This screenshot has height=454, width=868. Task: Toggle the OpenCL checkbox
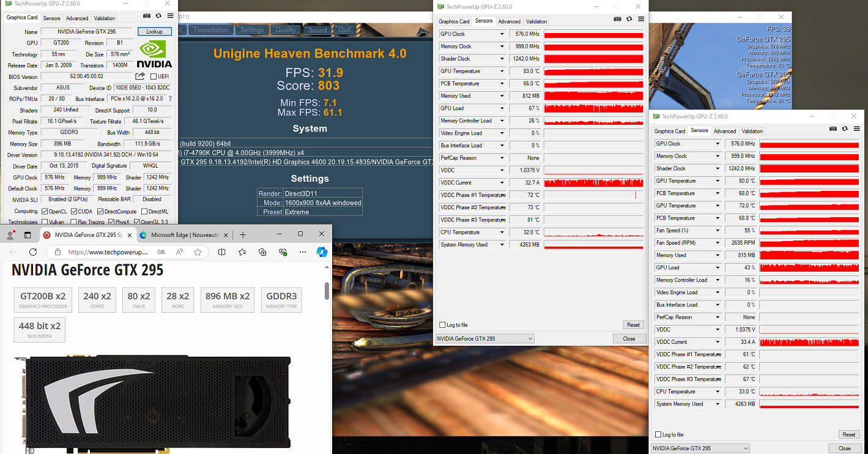(x=45, y=212)
